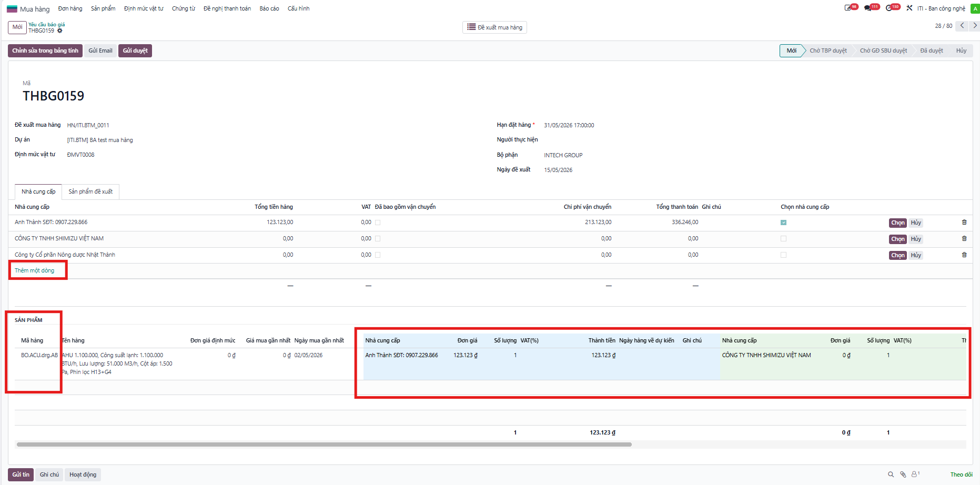The height and width of the screenshot is (485, 980).
Task: Open the Sản phẩm menu
Action: click(103, 8)
